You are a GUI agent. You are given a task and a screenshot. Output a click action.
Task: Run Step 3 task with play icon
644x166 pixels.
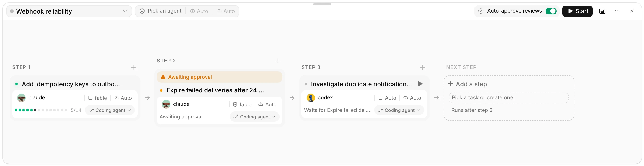click(x=420, y=84)
